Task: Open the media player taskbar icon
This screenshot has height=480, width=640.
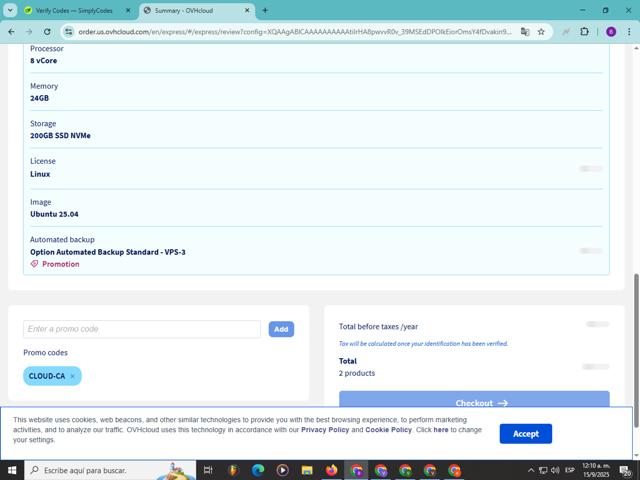Action: [282, 470]
